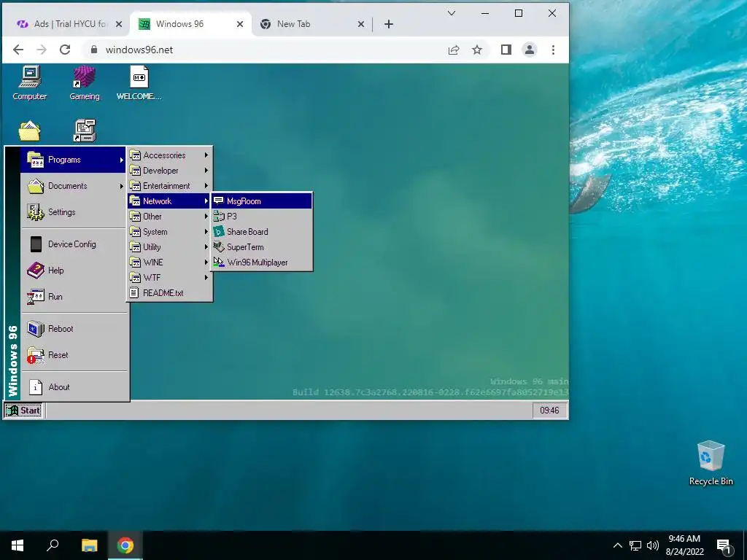
Task: Click the Share Board green icon
Action: click(219, 231)
